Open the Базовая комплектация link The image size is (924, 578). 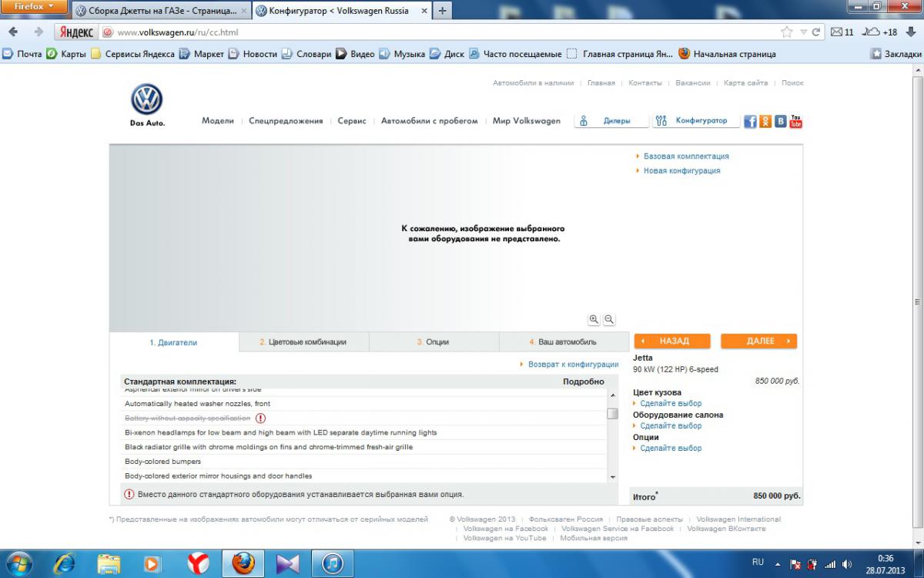point(686,156)
